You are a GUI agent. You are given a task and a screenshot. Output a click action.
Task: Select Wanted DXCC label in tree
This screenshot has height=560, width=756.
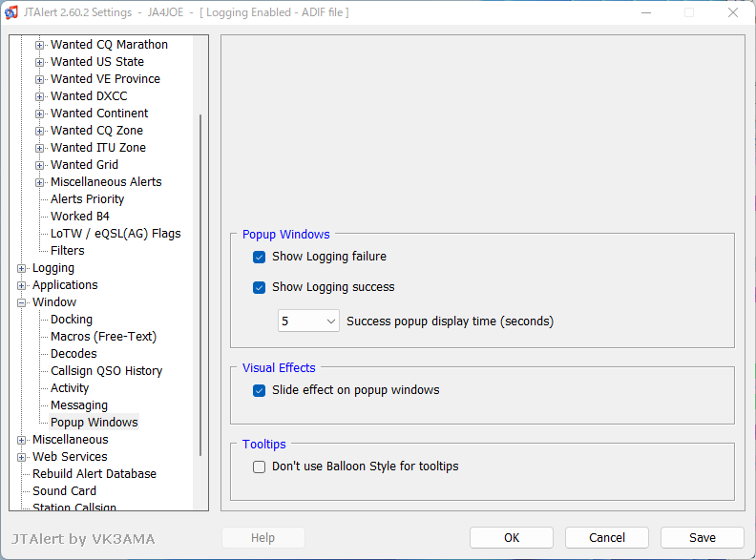89,96
